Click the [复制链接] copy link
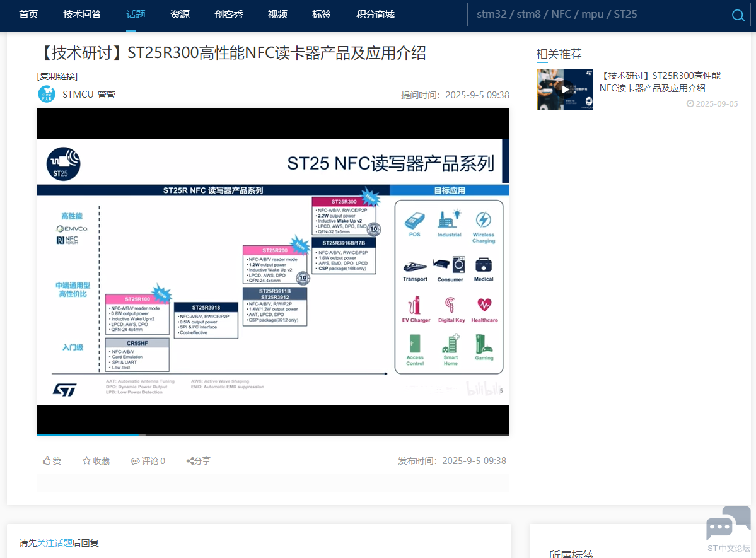Viewport: 756px width, 558px height. click(x=57, y=76)
